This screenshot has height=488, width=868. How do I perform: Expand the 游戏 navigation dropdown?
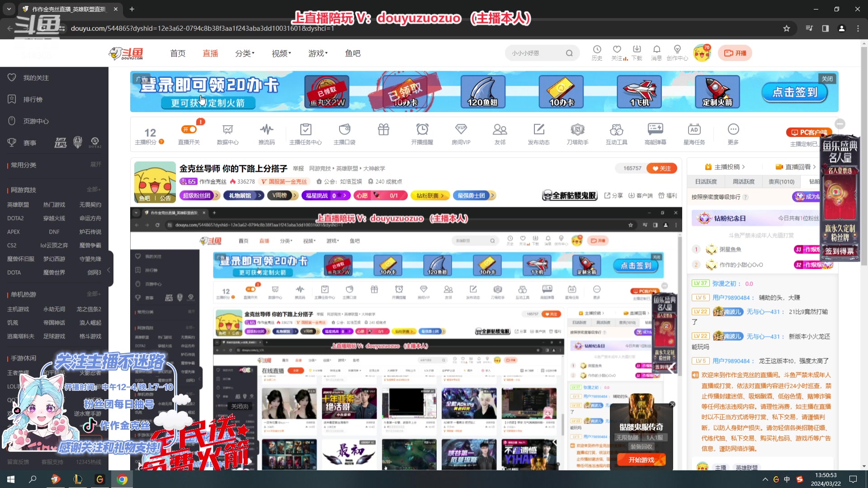pyautogui.click(x=318, y=53)
